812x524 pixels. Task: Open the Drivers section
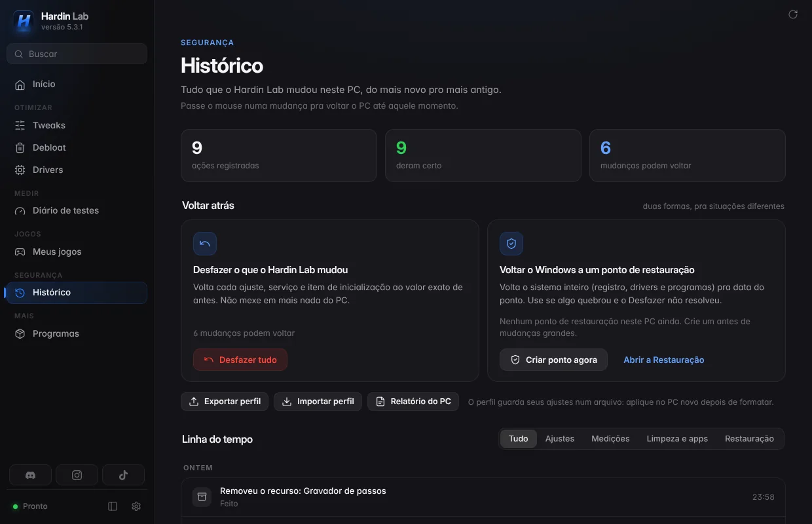77,170
